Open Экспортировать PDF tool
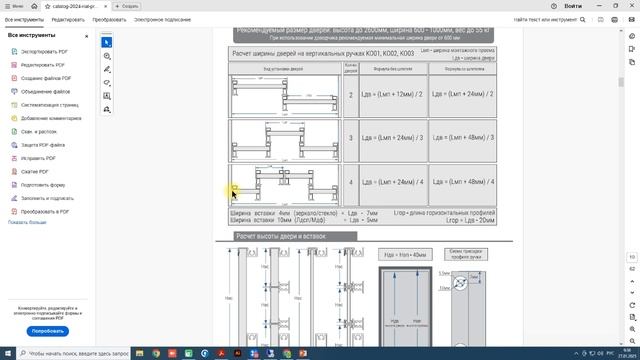The height and width of the screenshot is (360, 640). tap(44, 52)
